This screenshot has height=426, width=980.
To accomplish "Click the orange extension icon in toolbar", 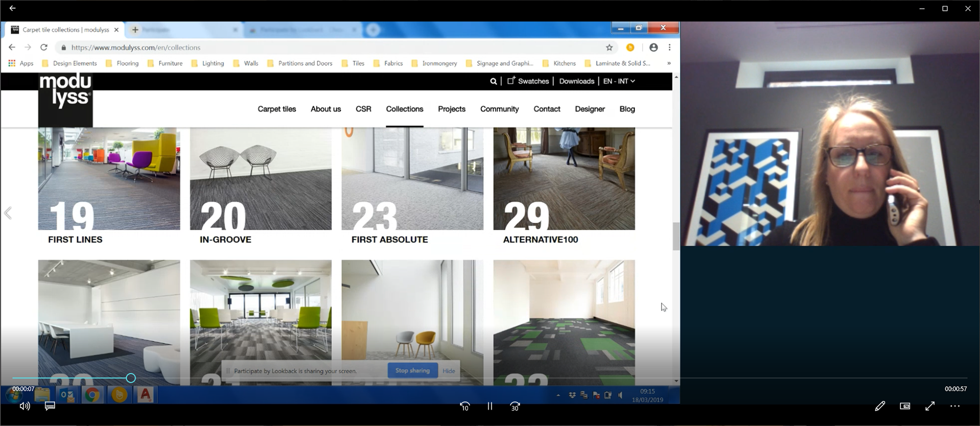I will [630, 48].
